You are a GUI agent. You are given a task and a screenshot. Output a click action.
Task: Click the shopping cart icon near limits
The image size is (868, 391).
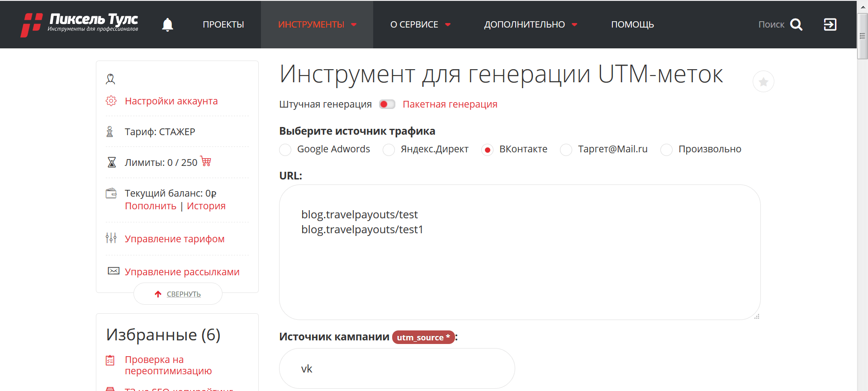click(x=206, y=161)
